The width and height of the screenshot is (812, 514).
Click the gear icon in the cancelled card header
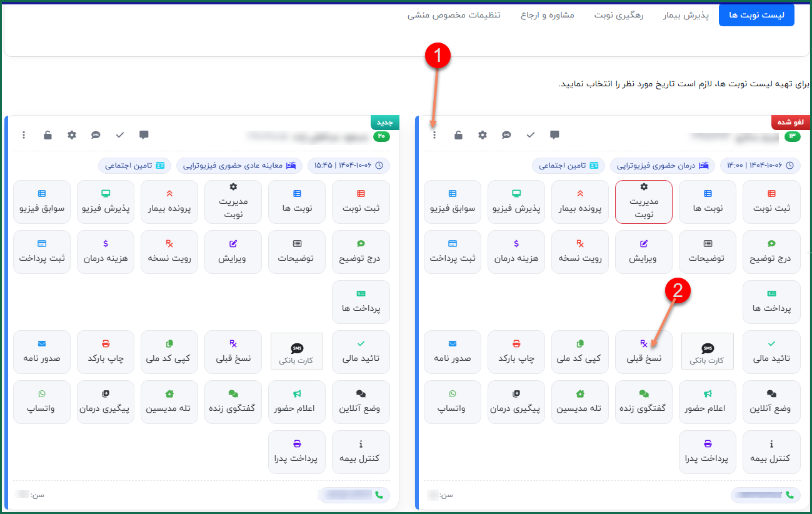482,135
